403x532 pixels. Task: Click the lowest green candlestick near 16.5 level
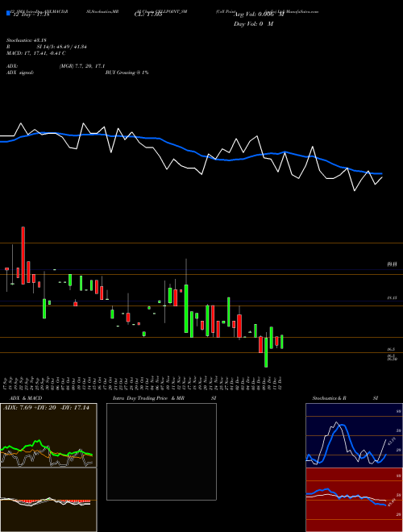pos(266,352)
